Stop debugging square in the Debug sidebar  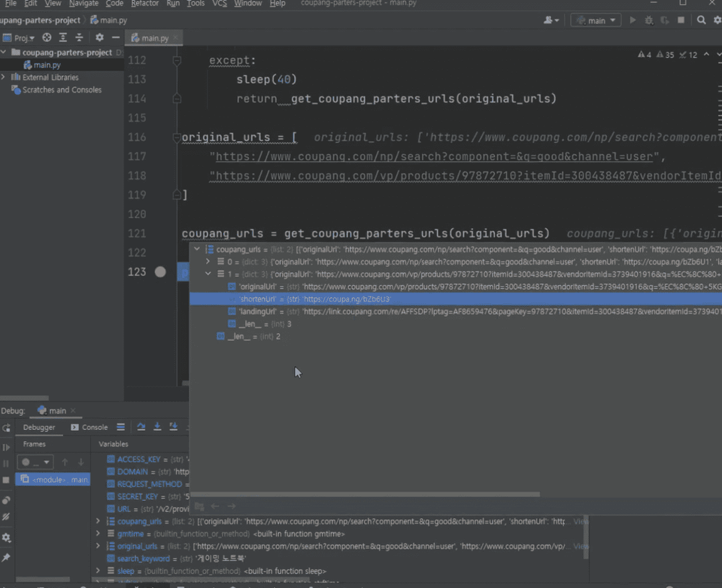tap(6, 480)
